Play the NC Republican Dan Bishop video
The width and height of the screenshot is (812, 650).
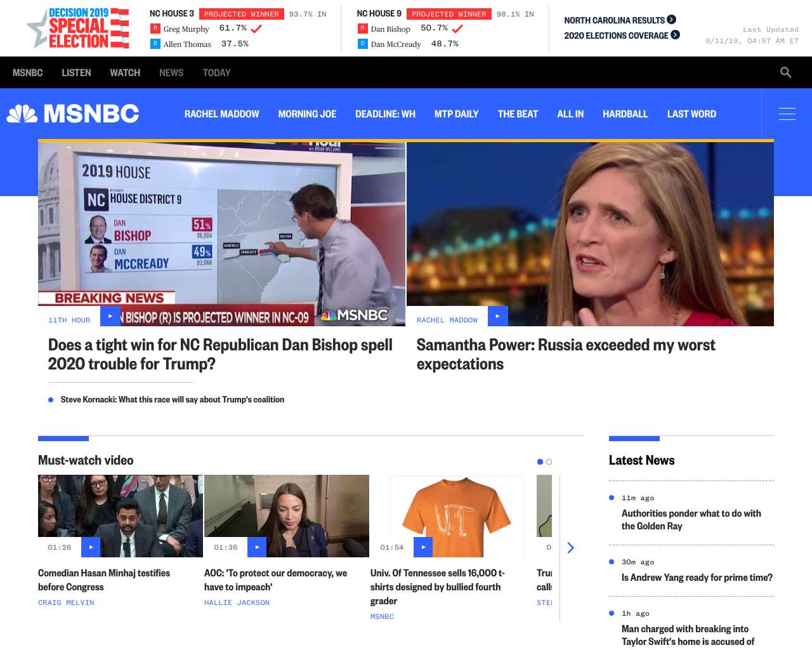pyautogui.click(x=110, y=315)
